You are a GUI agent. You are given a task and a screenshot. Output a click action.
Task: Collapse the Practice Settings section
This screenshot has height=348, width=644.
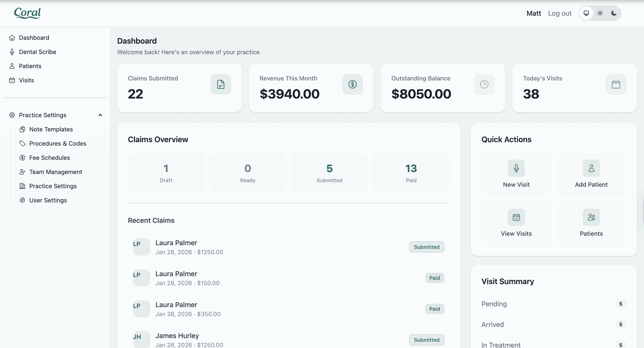point(100,115)
